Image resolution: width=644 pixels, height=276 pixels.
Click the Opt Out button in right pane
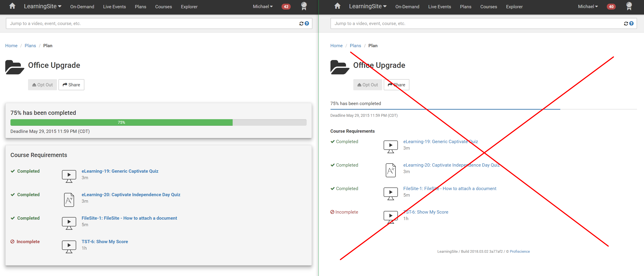coord(367,85)
